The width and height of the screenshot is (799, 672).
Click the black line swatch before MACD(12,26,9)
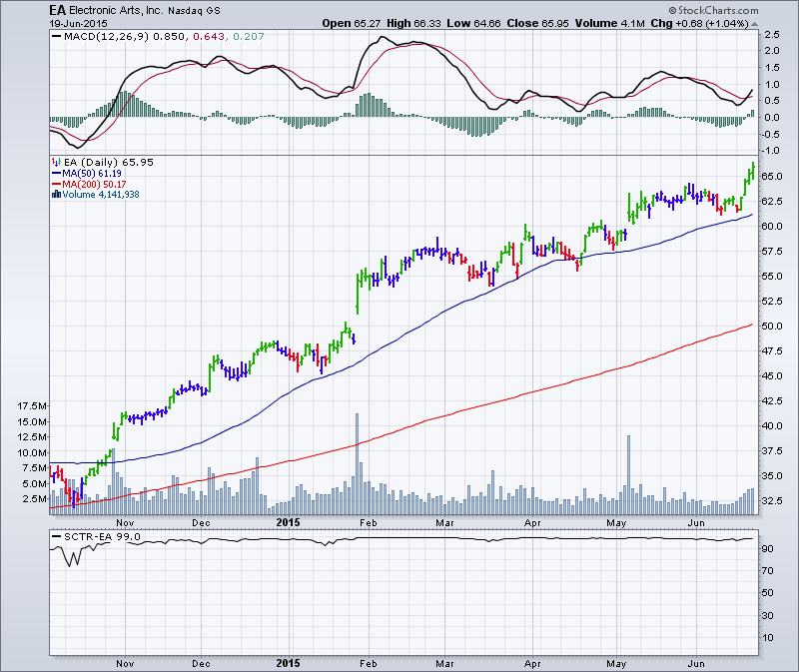tap(56, 36)
